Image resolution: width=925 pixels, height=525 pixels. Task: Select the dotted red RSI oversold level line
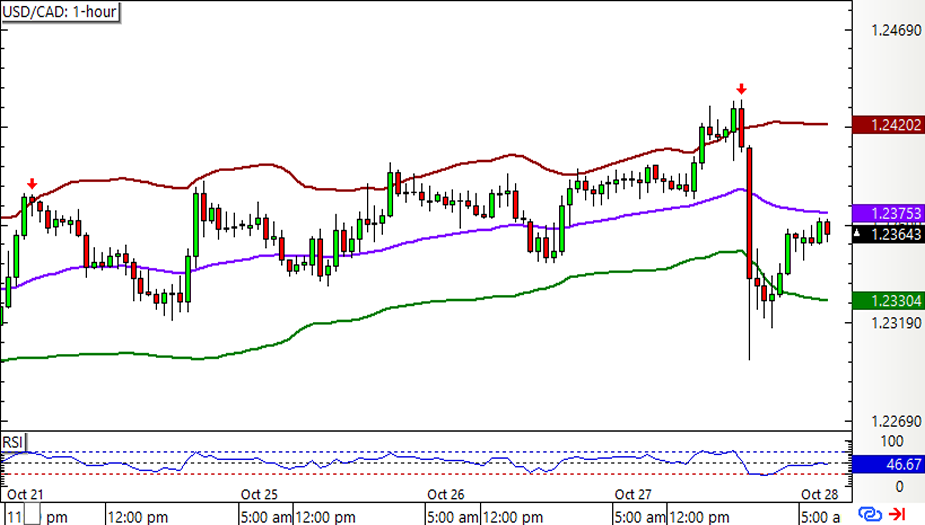click(426, 474)
